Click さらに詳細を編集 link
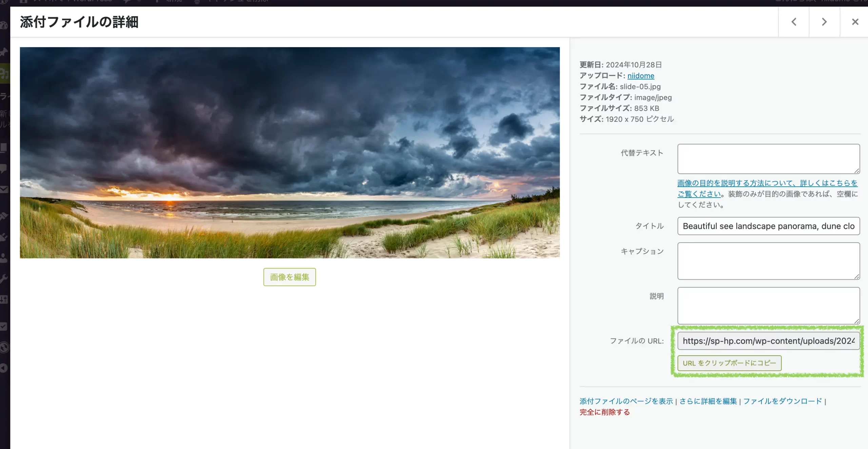The height and width of the screenshot is (449, 868). 708,401
